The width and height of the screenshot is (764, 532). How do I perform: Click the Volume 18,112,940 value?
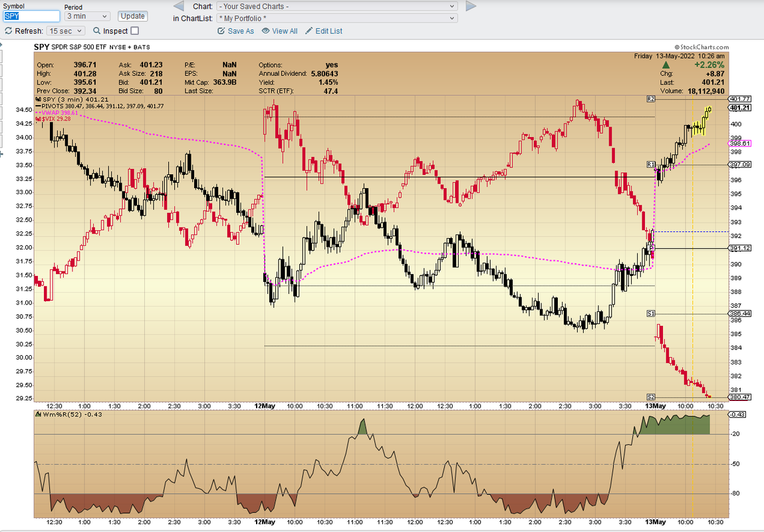click(x=706, y=91)
